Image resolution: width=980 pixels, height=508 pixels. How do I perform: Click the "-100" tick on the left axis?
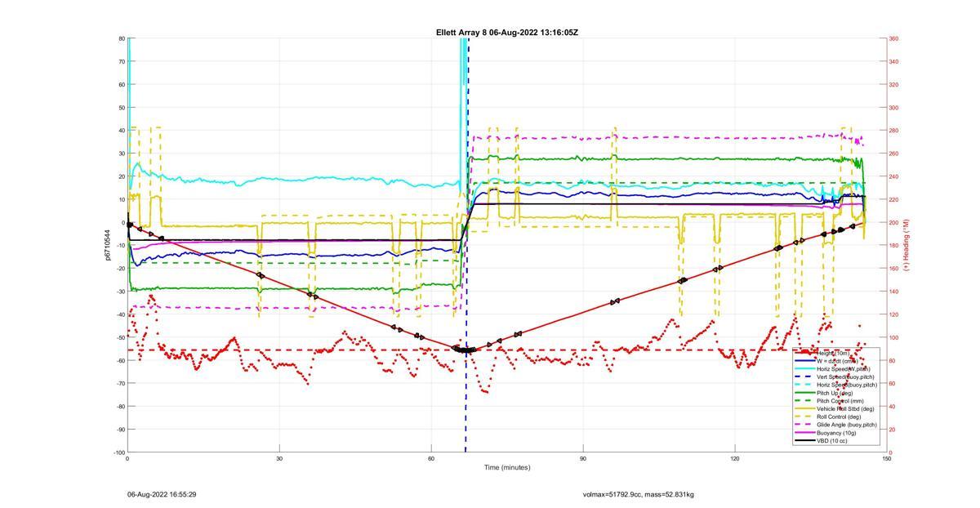119,452
